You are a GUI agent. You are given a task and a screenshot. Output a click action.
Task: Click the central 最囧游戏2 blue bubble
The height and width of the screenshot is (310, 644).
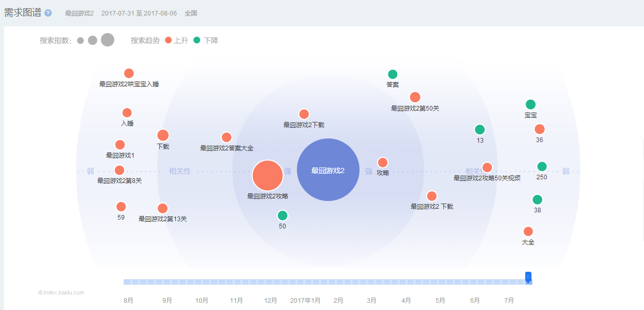tap(328, 170)
